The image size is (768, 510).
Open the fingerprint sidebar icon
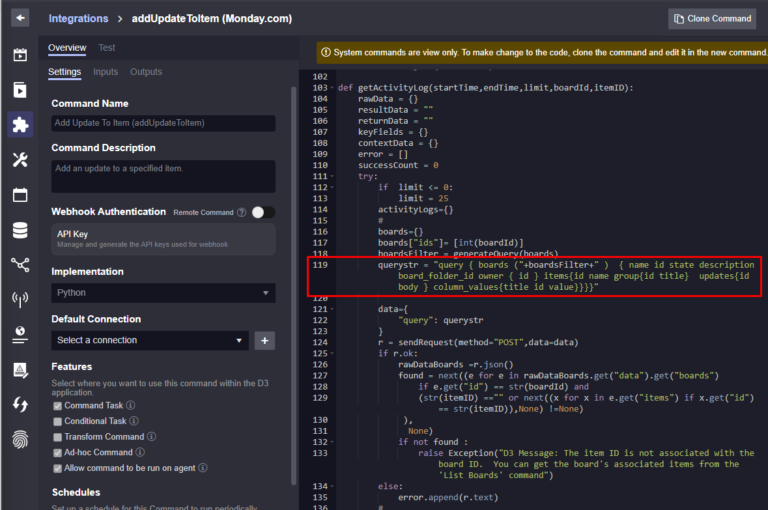pos(20,439)
